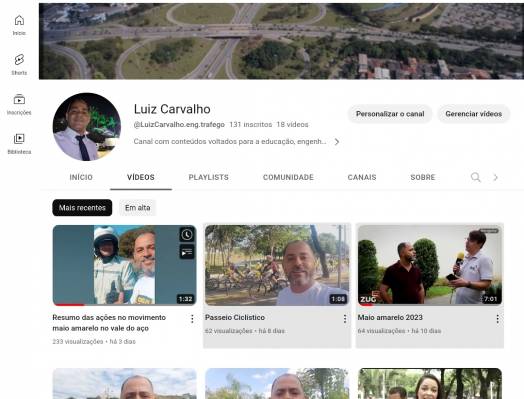Open options menu for Resumo das ações video
This screenshot has height=399, width=524.
[192, 319]
